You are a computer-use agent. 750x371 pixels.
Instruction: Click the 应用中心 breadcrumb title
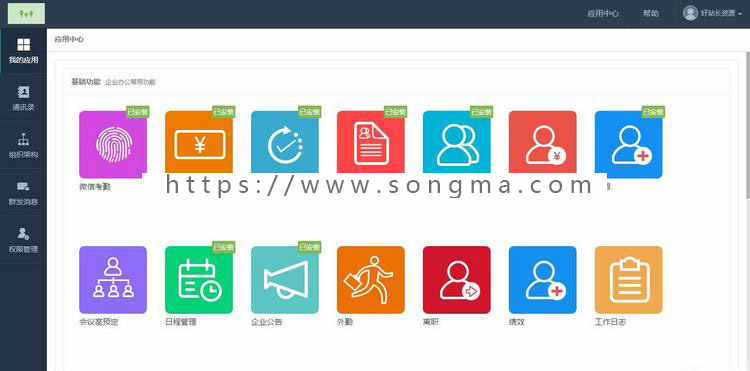[x=69, y=39]
